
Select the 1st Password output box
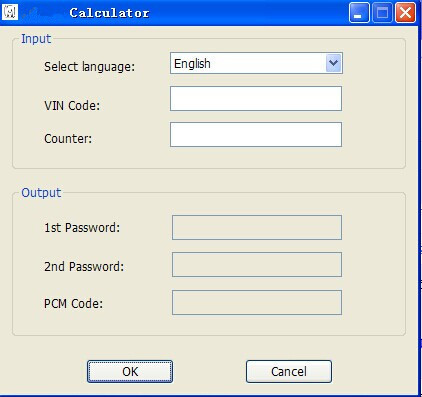click(257, 227)
